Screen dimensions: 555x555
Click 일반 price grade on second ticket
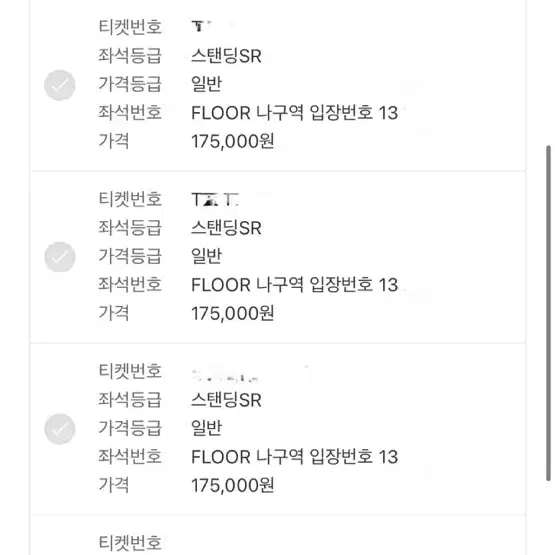[206, 256]
